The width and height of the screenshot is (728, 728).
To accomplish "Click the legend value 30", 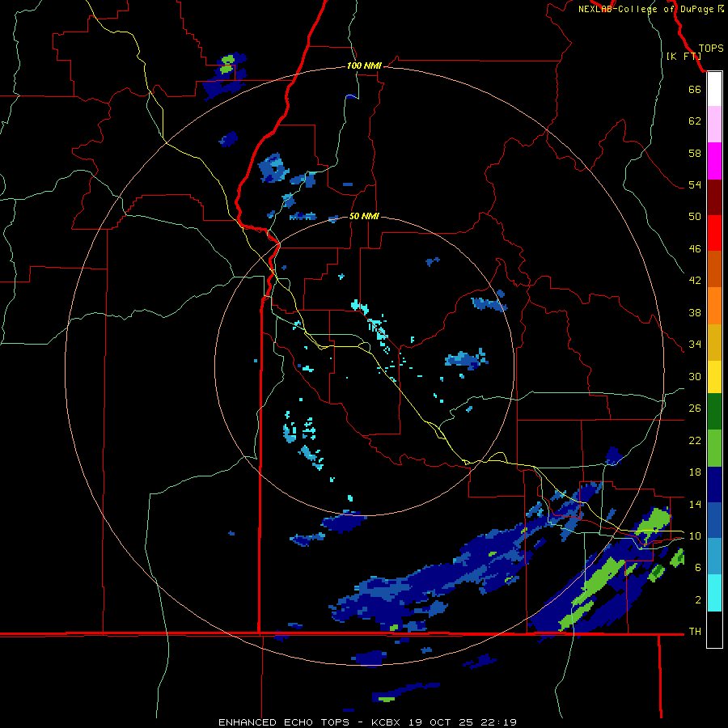I will coord(695,376).
